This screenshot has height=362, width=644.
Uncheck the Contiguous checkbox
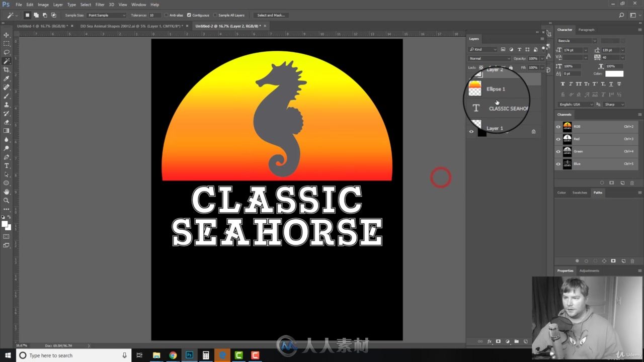click(189, 15)
